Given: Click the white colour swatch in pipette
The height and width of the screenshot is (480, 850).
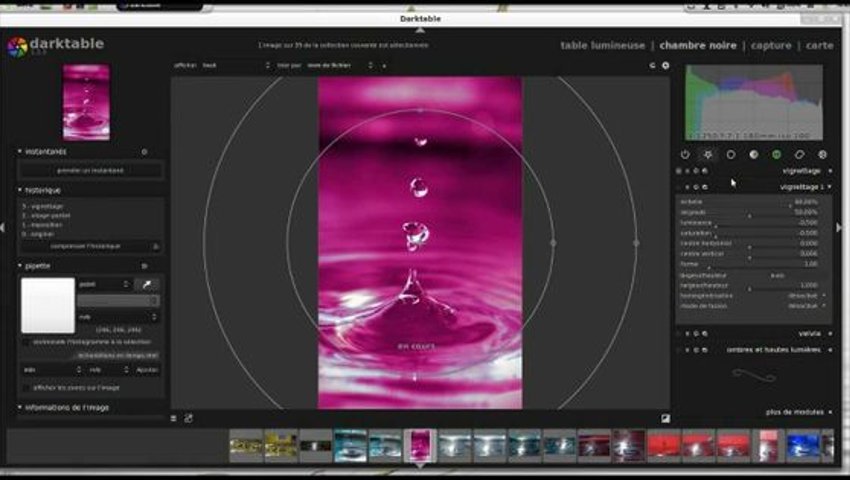Looking at the screenshot, I should 48,305.
